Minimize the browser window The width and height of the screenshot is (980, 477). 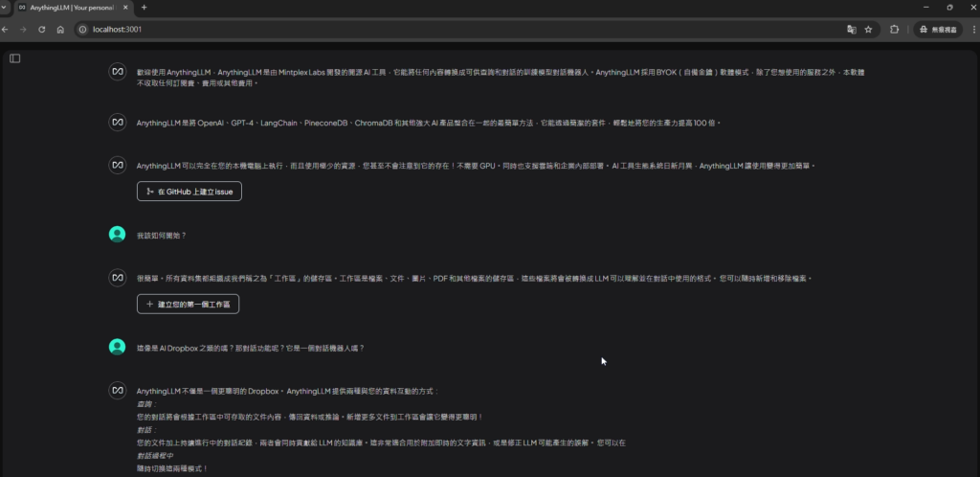[x=925, y=8]
